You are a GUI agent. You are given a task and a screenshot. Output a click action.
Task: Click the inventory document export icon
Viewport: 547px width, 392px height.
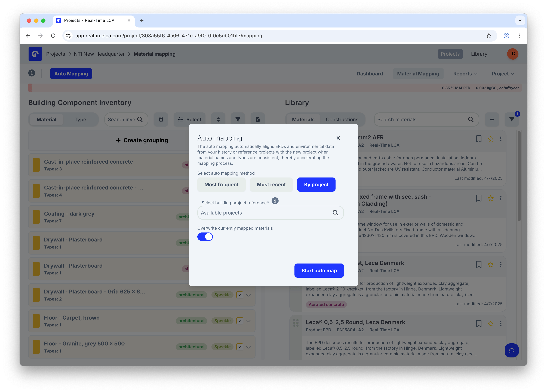click(x=258, y=119)
